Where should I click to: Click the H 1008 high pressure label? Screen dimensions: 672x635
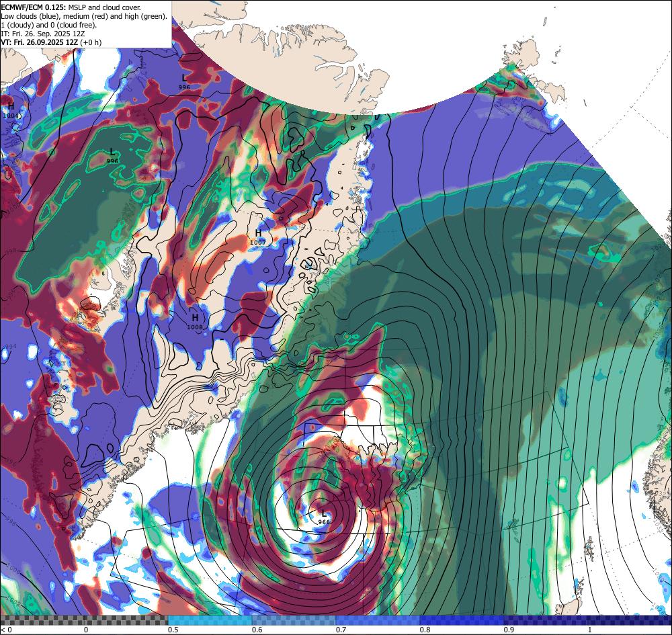point(195,322)
